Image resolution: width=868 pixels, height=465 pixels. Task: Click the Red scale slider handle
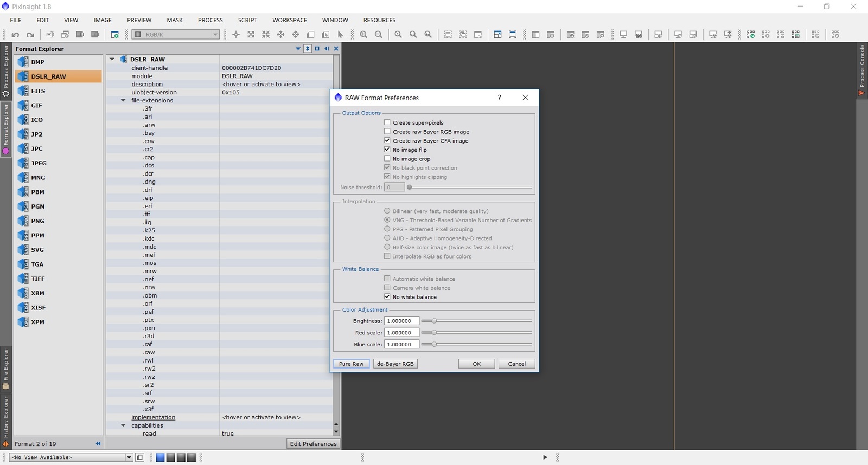(x=434, y=333)
